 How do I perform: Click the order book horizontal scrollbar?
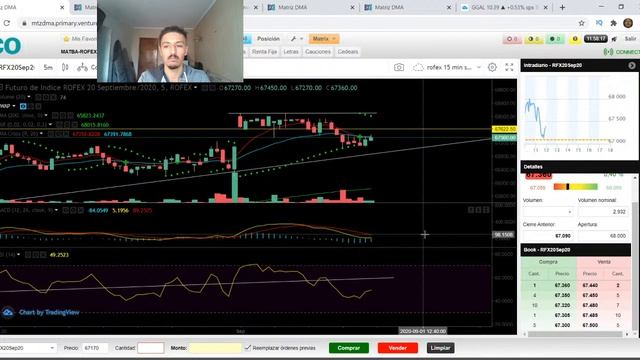(x=576, y=334)
